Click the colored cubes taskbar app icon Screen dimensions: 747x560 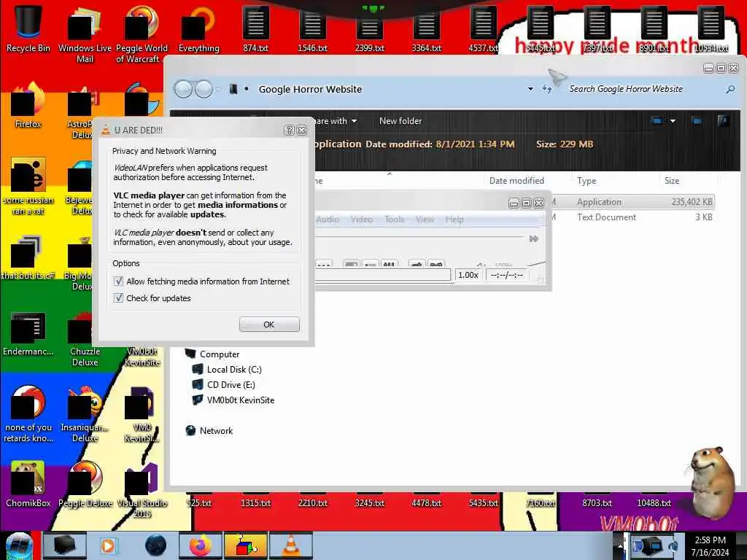click(x=246, y=545)
